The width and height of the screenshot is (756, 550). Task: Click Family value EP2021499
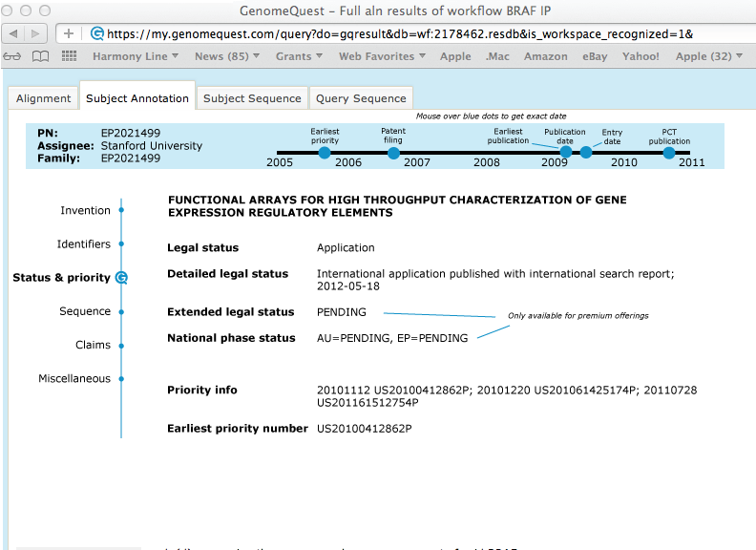[131, 159]
